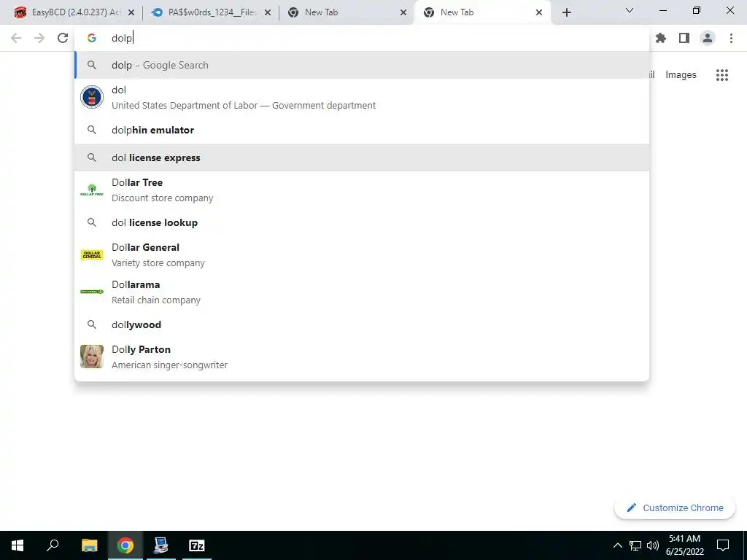The height and width of the screenshot is (560, 747).
Task: Open the volume tray icon
Action: [652, 545]
